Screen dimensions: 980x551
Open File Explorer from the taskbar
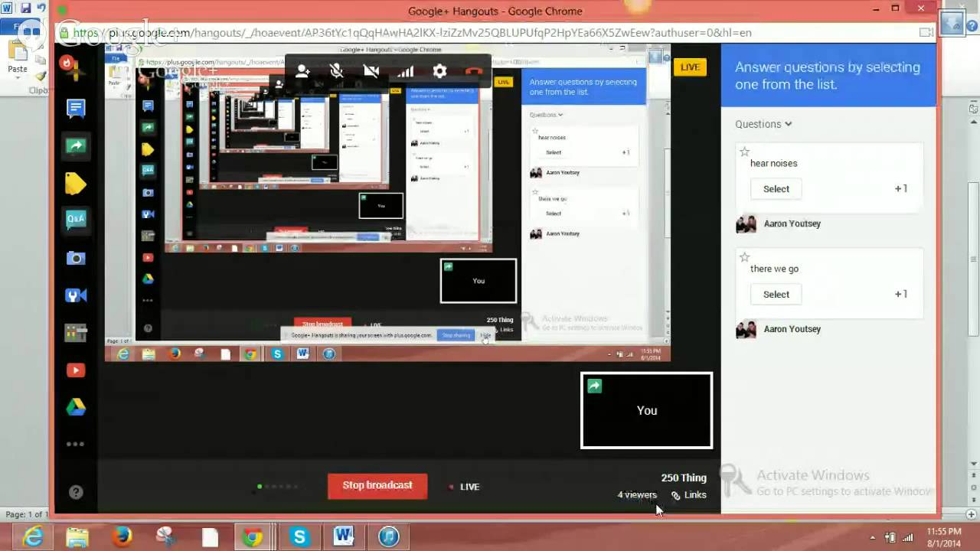point(77,537)
